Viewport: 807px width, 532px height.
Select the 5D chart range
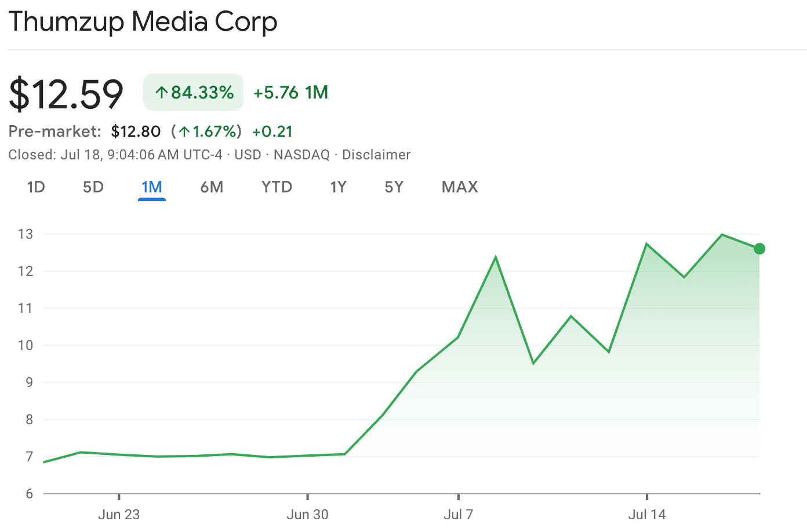coord(93,187)
